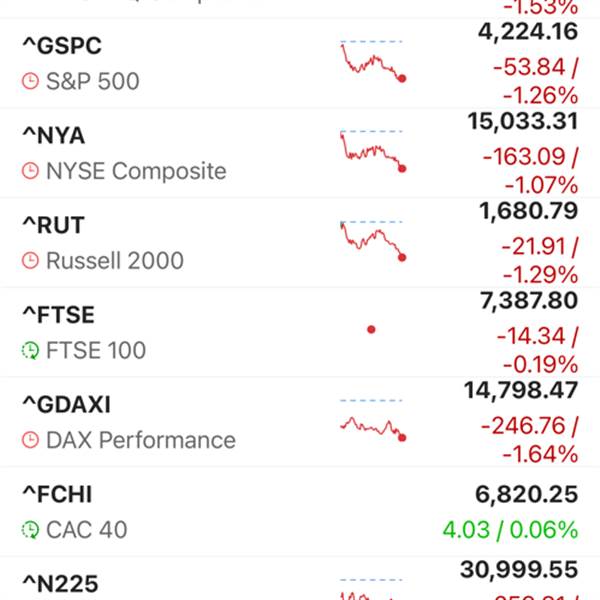Tap the green delayed-clock icon beside CAC 40

pos(30,530)
